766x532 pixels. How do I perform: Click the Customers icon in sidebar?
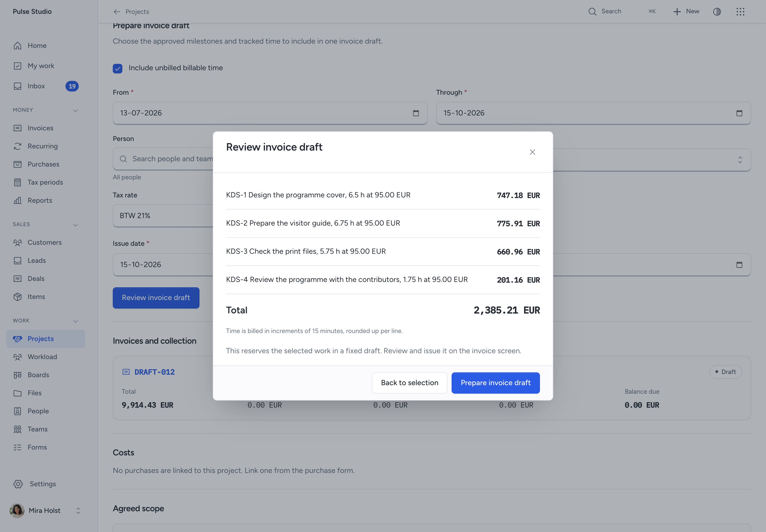(17, 242)
